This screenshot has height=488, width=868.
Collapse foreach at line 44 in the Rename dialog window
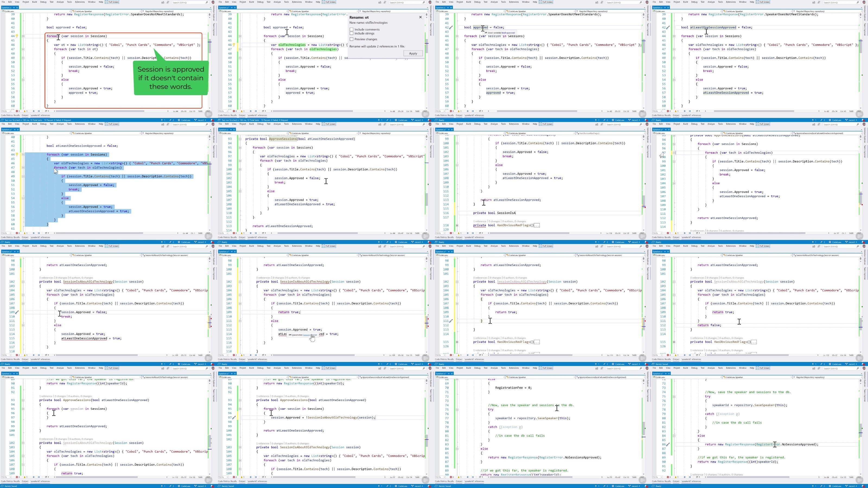click(x=240, y=36)
